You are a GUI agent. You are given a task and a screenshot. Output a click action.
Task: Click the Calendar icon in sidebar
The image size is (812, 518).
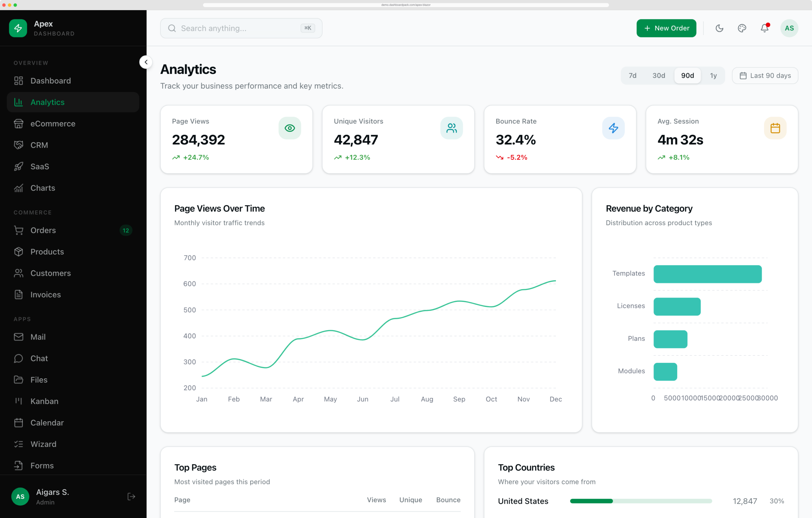[x=18, y=422]
